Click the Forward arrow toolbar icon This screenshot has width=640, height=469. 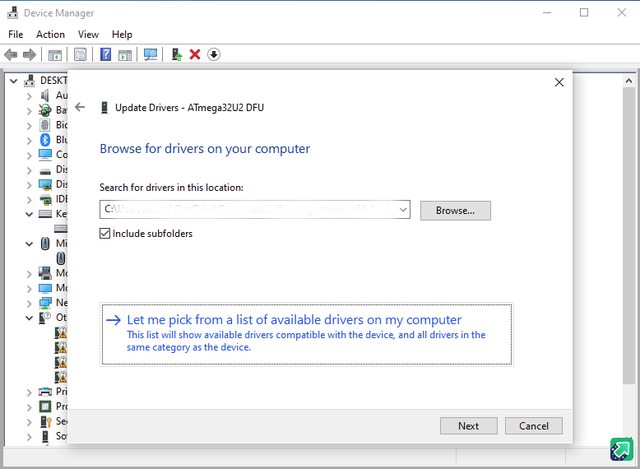point(29,54)
